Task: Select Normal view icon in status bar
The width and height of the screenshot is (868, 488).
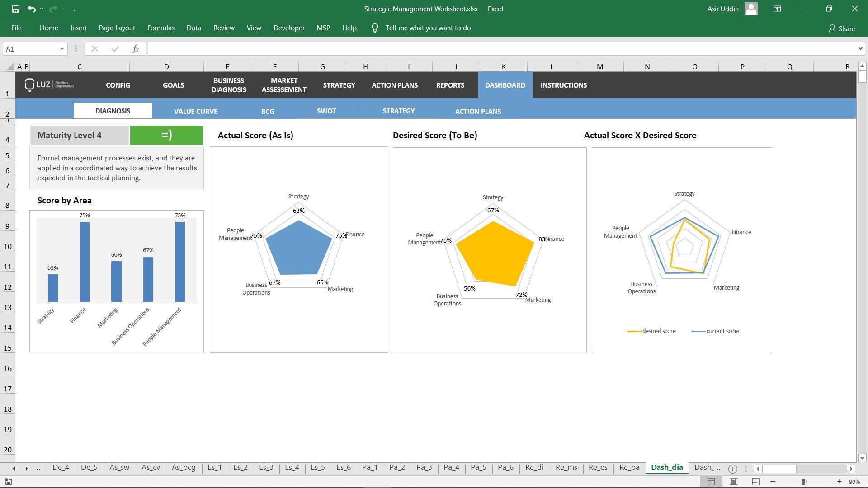Action: 712,482
